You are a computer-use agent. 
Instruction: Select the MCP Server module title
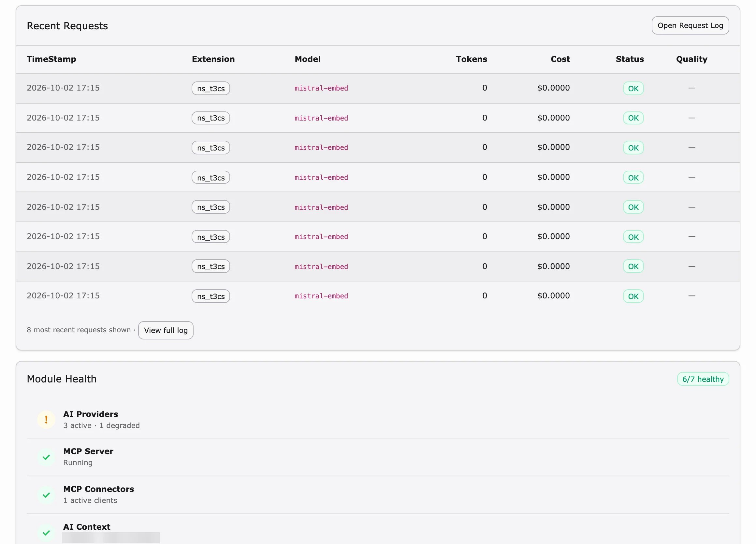point(88,451)
